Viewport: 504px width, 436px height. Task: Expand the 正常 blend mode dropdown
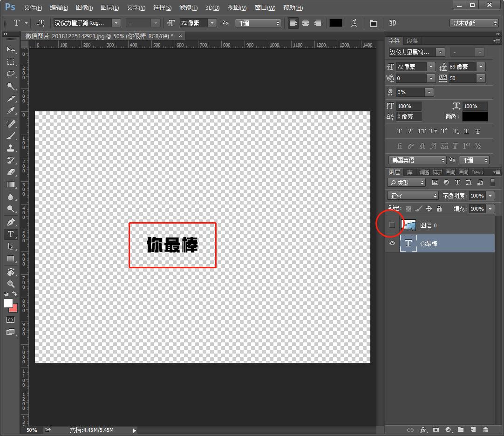(413, 196)
